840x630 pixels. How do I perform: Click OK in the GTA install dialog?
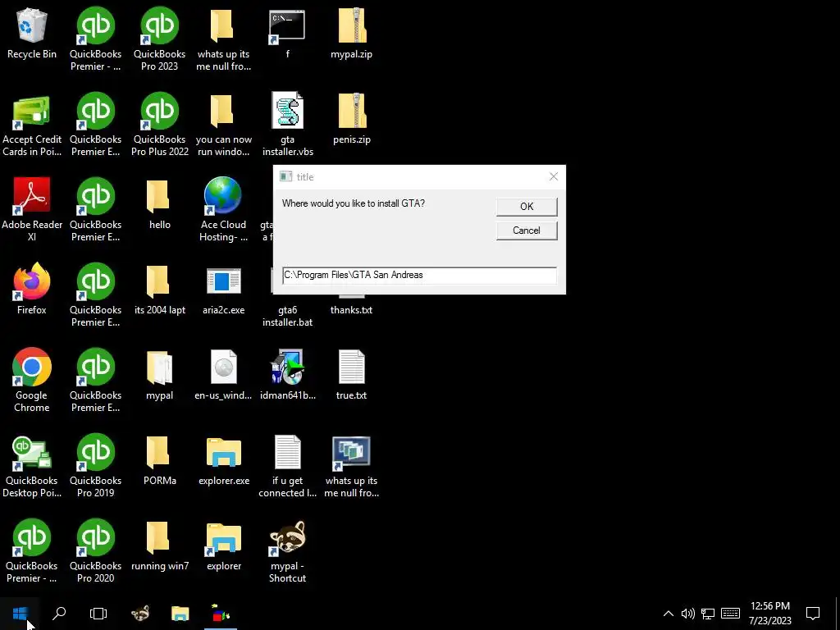tap(527, 206)
